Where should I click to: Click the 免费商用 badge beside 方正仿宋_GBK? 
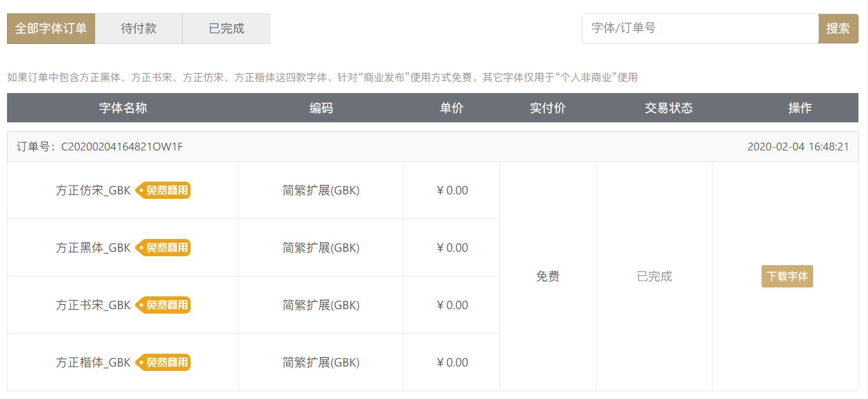(163, 191)
